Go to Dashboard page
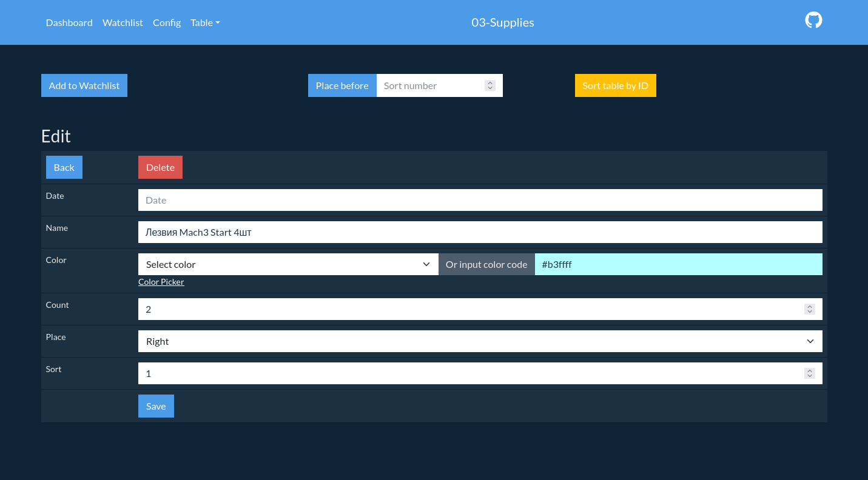 click(69, 22)
